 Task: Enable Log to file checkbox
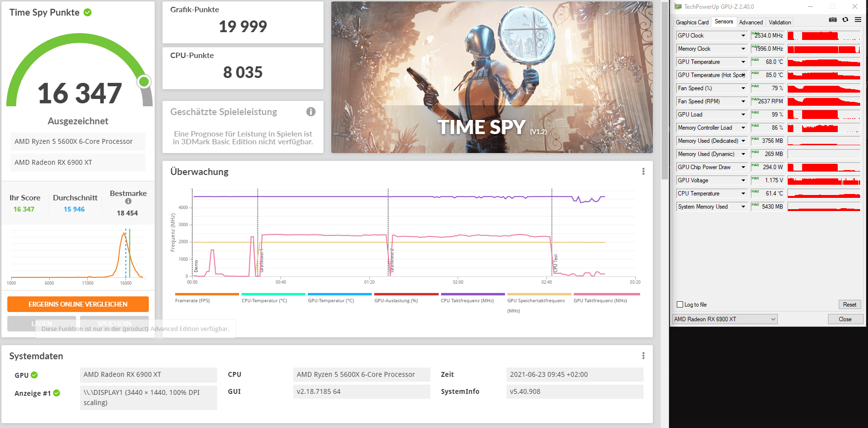click(x=680, y=305)
